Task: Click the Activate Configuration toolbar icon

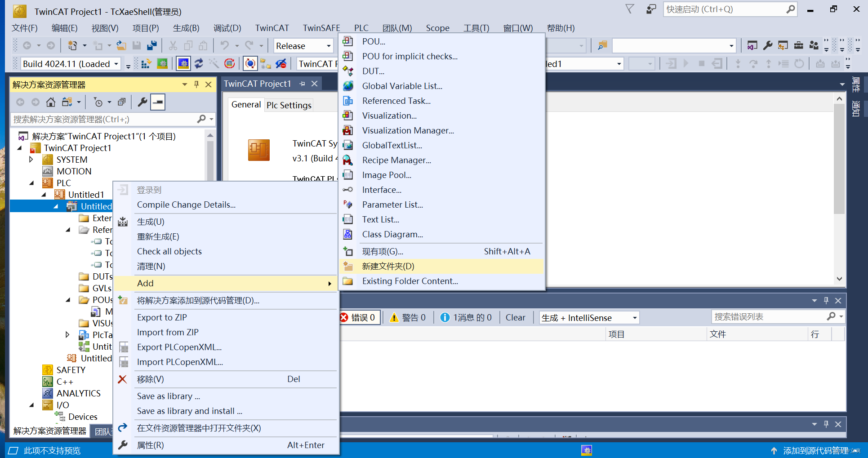Action: click(x=146, y=64)
